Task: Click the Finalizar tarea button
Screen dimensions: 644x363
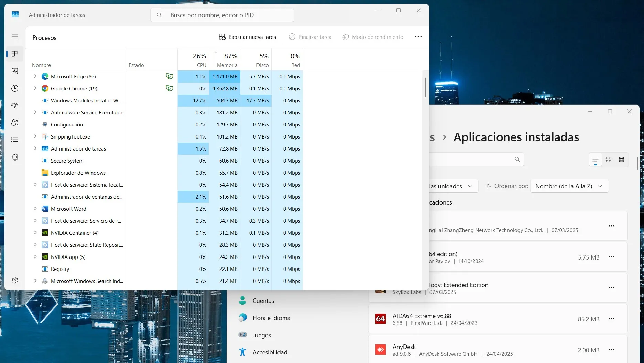Action: tap(310, 37)
